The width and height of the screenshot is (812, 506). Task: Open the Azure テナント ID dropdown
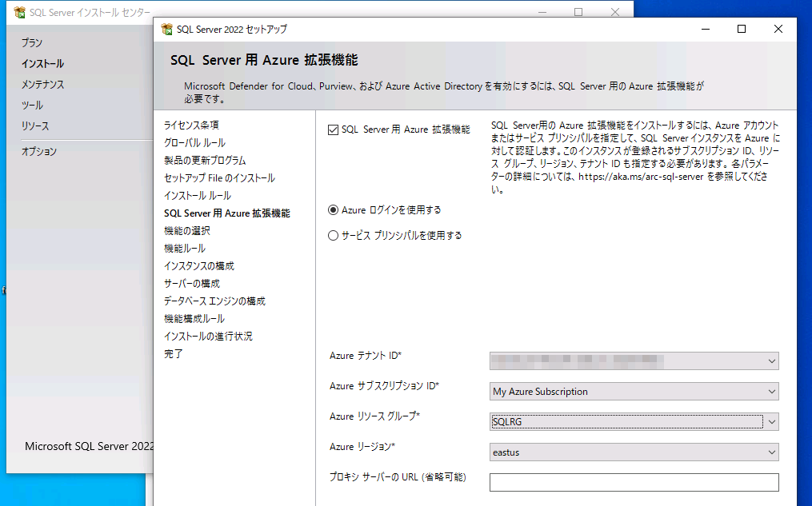point(769,361)
